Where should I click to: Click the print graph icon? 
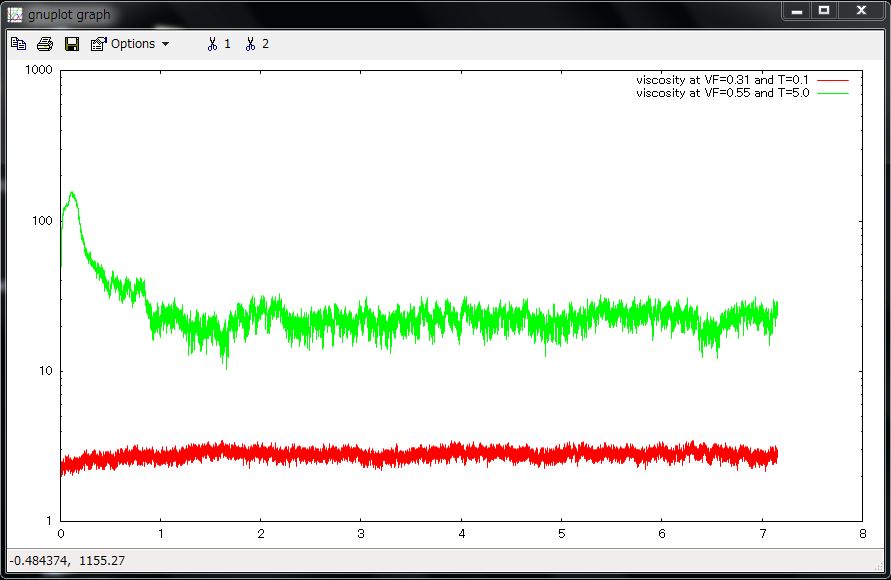click(45, 44)
